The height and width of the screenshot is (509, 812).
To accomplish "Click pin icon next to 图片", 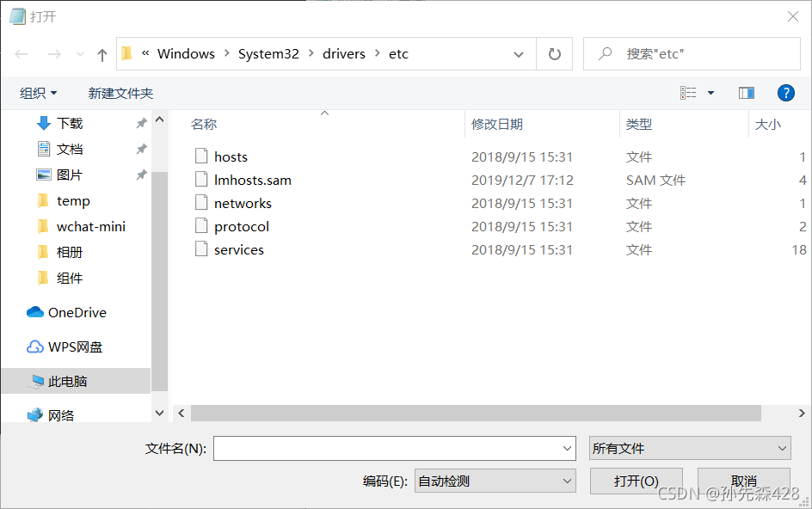I will tap(141, 175).
